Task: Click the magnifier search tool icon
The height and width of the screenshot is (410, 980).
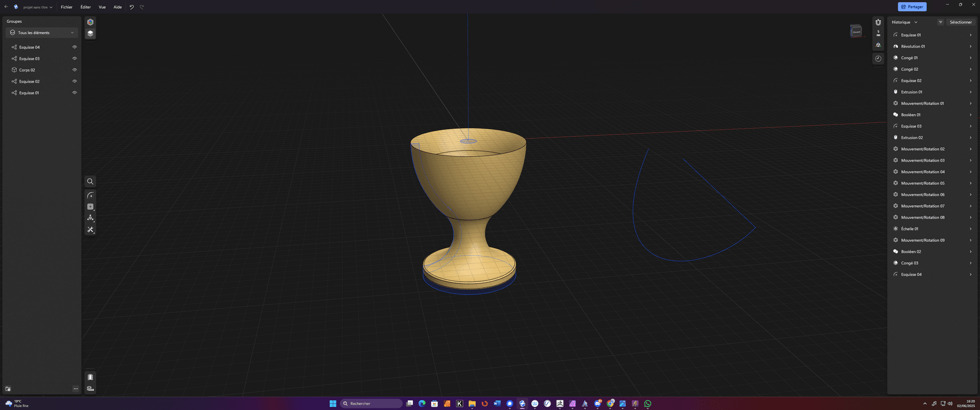Action: tap(90, 181)
